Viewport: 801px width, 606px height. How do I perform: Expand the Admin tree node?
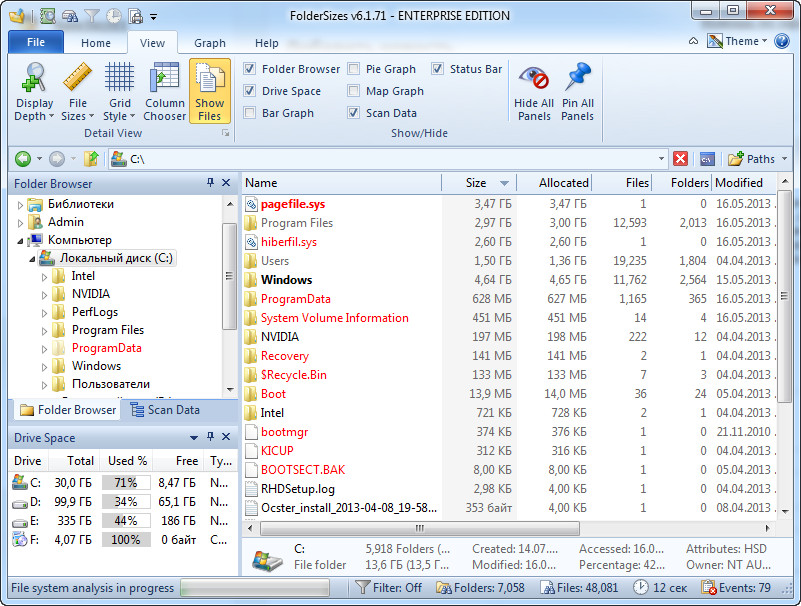[x=20, y=223]
